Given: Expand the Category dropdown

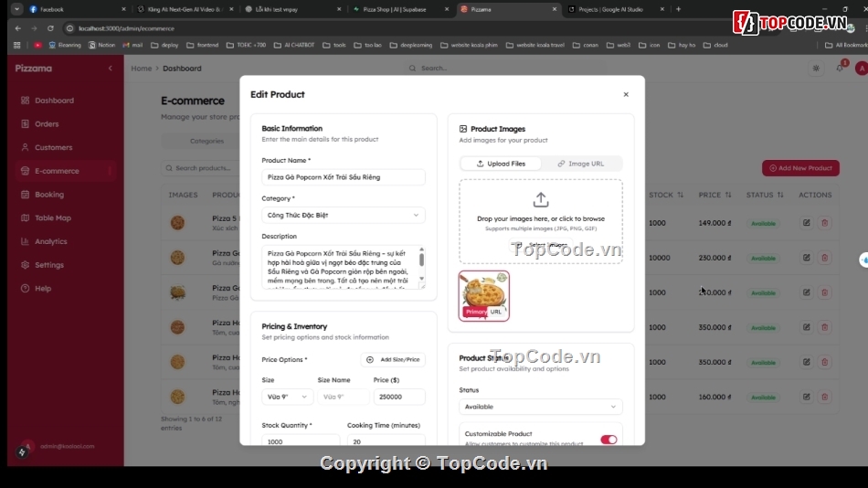Looking at the screenshot, I should tap(343, 216).
